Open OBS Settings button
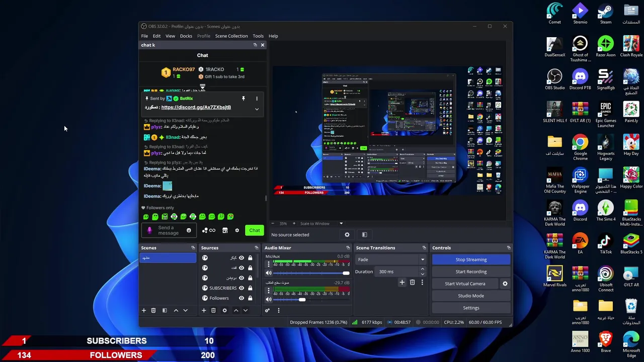Image resolution: width=644 pixels, height=362 pixels. (x=471, y=308)
